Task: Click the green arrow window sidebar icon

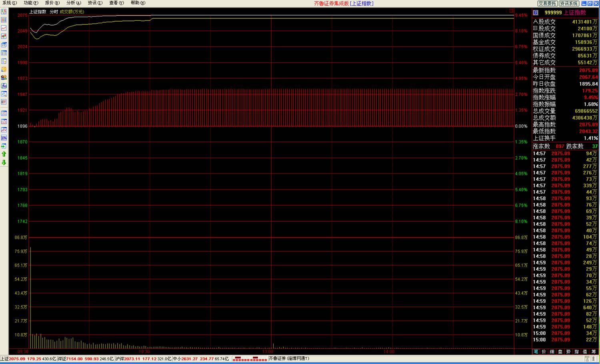Action: click(x=4, y=146)
